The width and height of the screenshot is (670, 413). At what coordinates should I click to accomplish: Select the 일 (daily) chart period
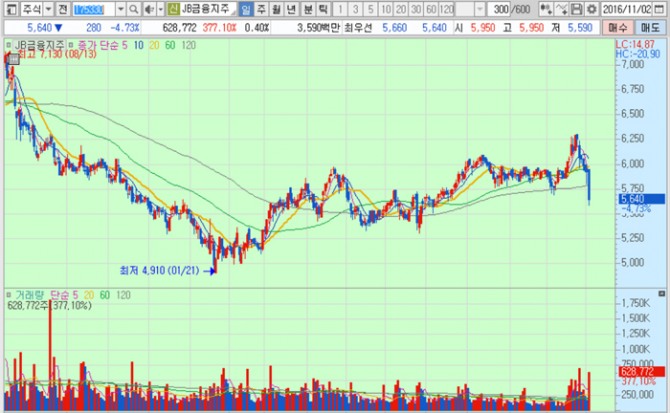tap(246, 9)
